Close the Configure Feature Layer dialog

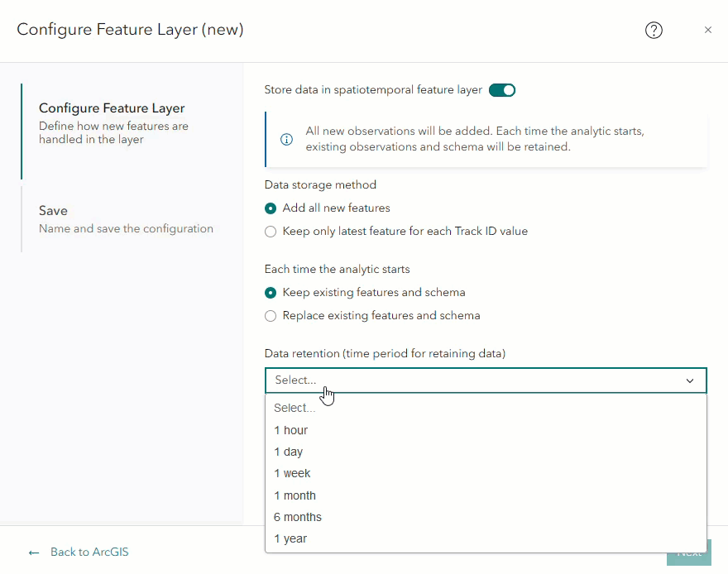pyautogui.click(x=708, y=30)
